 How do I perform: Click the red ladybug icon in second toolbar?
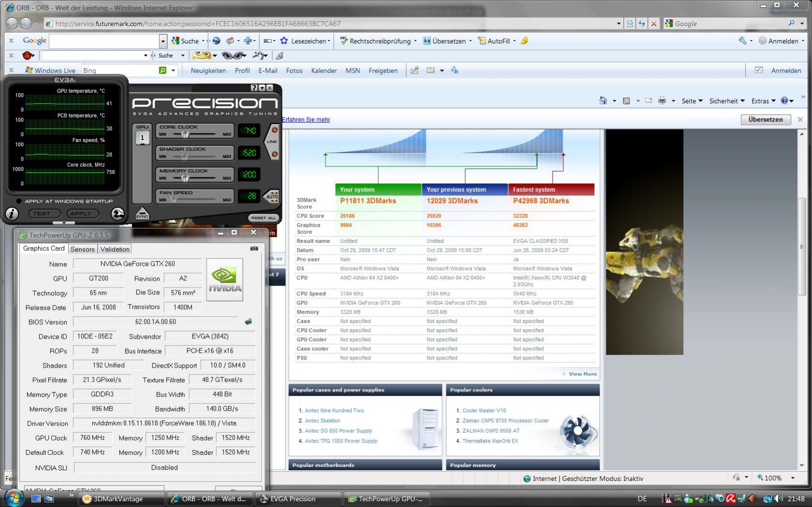(28, 56)
